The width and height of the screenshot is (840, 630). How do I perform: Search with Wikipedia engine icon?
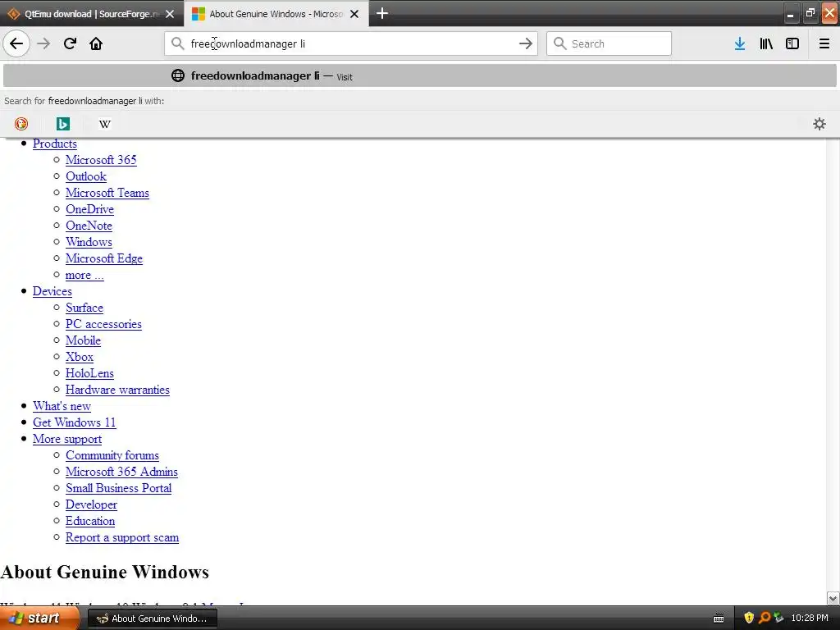point(105,124)
